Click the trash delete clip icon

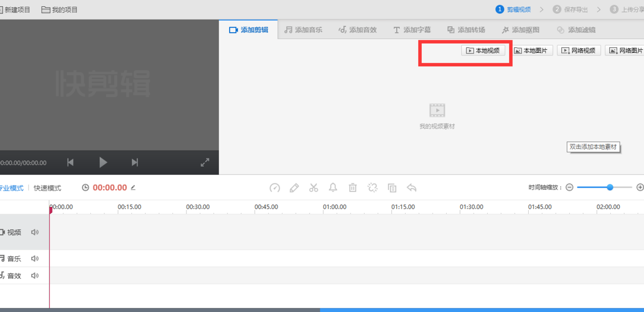pos(353,188)
